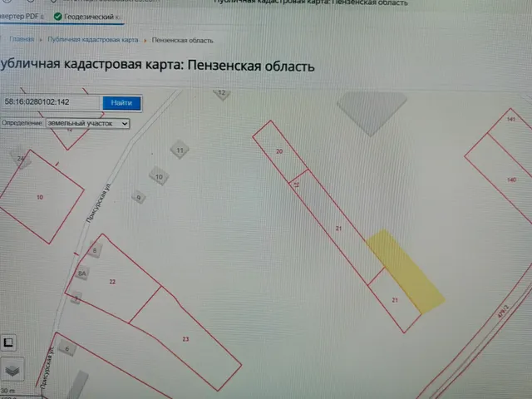This screenshot has width=532, height=399.
Task: Click building marker 12
Action: [x=222, y=92]
